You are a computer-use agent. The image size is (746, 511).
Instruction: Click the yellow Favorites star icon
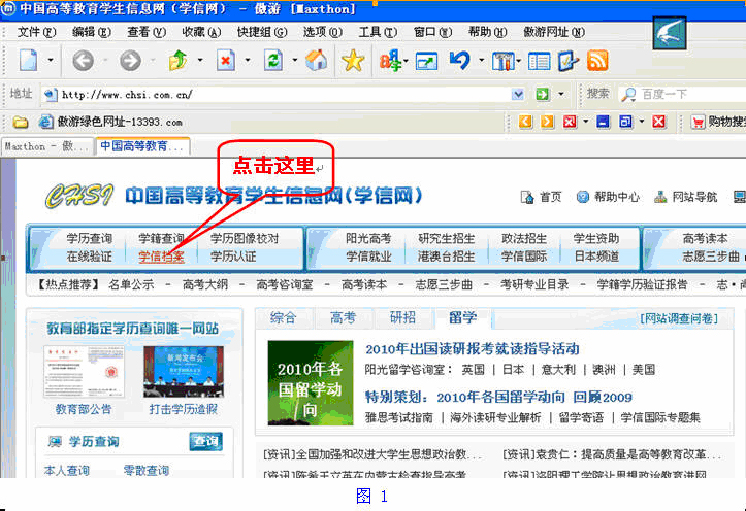pos(353,61)
